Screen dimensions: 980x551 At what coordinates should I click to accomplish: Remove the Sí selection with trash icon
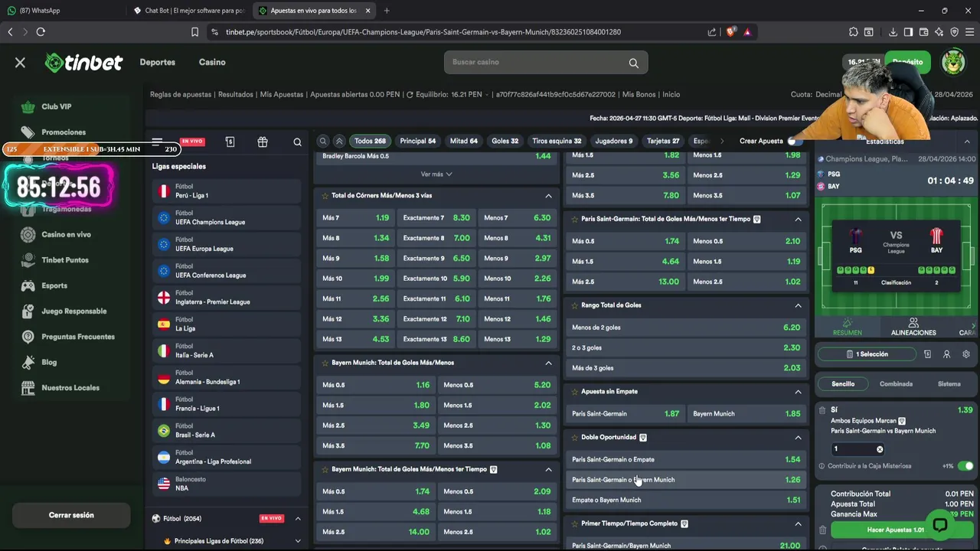(822, 410)
